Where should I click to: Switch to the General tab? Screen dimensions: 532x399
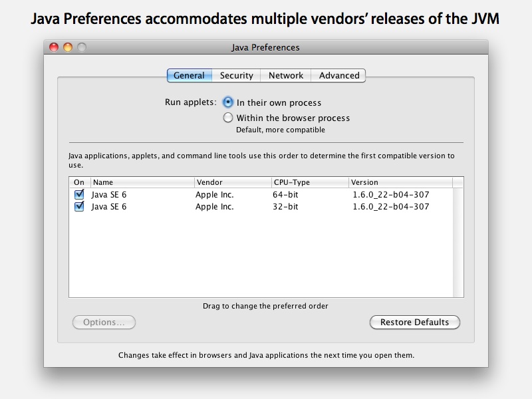(x=190, y=75)
